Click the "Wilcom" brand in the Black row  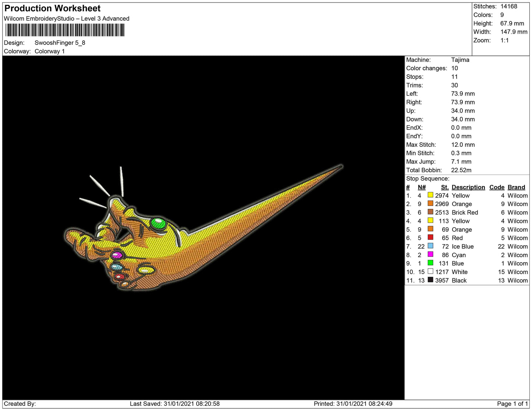pyautogui.click(x=518, y=280)
